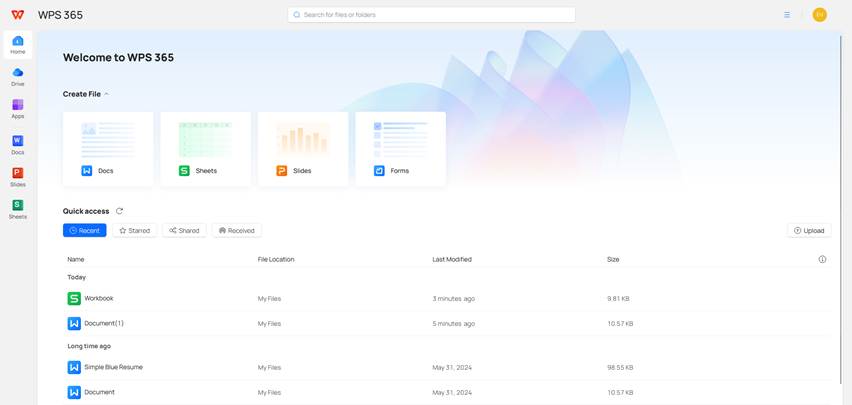Create a new Sheets file
The height and width of the screenshot is (405, 852).
(205, 149)
